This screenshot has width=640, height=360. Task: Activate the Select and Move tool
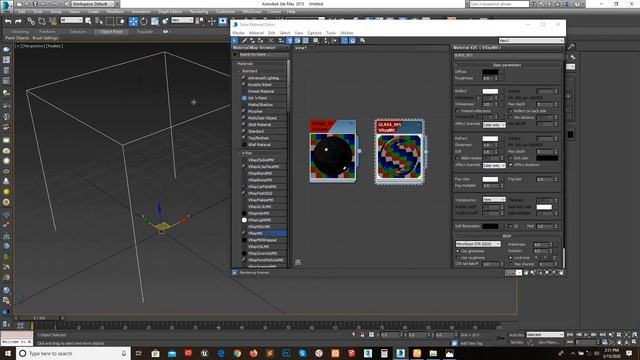pyautogui.click(x=133, y=21)
